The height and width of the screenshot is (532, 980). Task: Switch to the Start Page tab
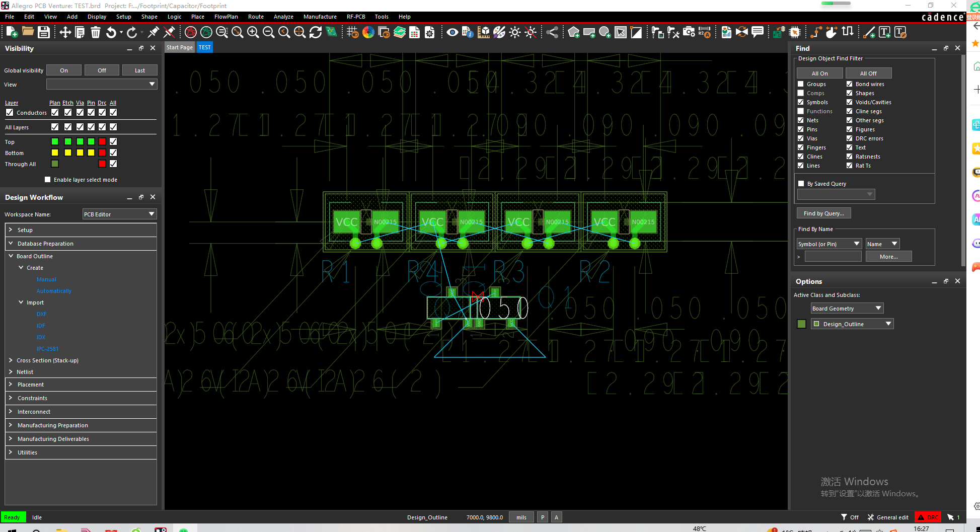[x=180, y=47]
